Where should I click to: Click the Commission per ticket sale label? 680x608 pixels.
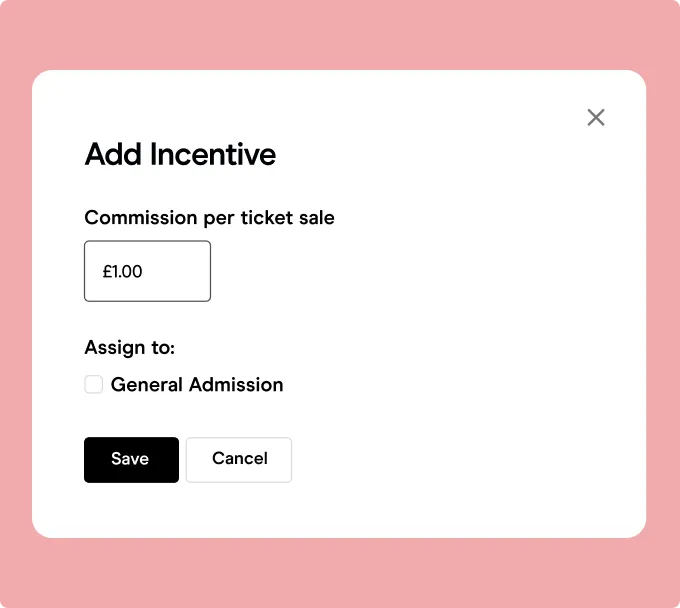point(209,218)
